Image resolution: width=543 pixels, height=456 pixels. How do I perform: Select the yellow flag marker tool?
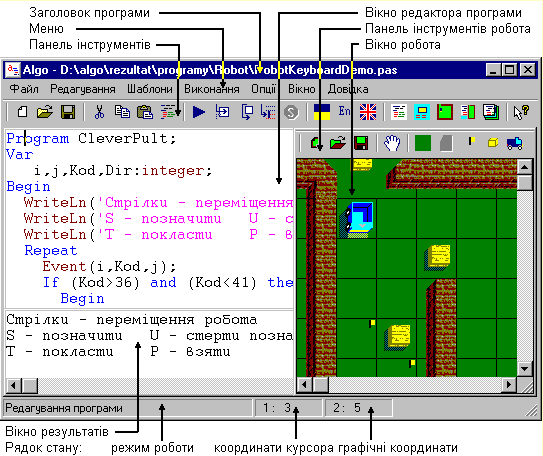coord(471,141)
